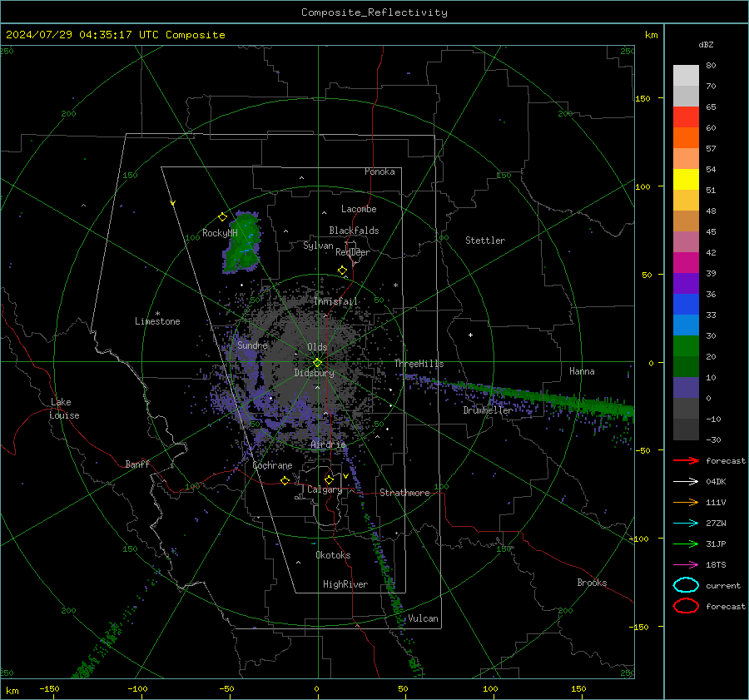The width and height of the screenshot is (749, 700).
Task: Select the Strathmore label
Action: [x=404, y=493]
